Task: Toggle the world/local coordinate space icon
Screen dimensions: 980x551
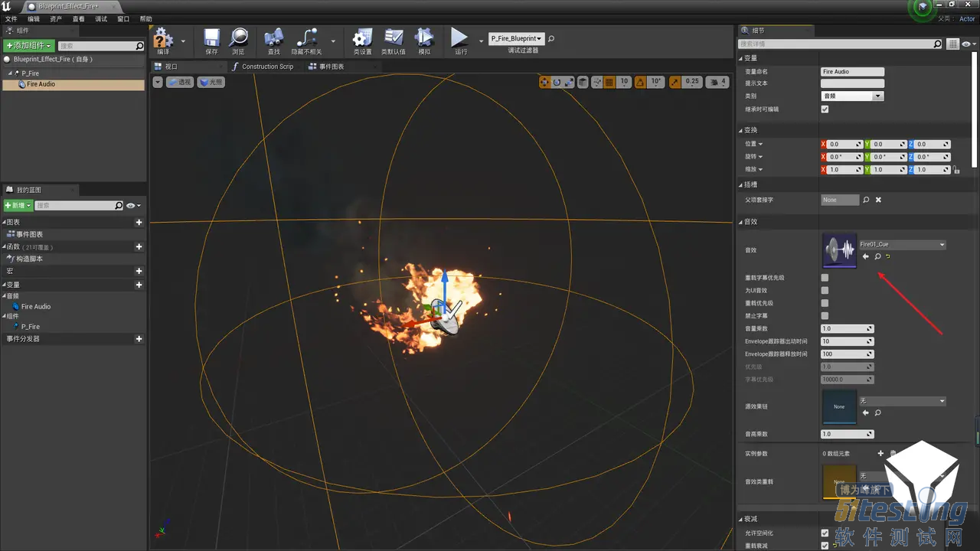Action: [x=583, y=82]
